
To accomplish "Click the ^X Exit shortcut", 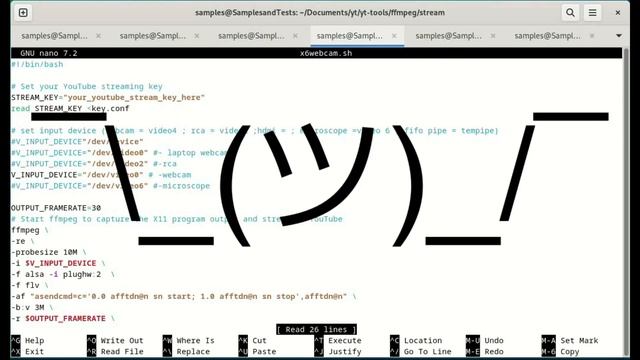I will [28, 351].
